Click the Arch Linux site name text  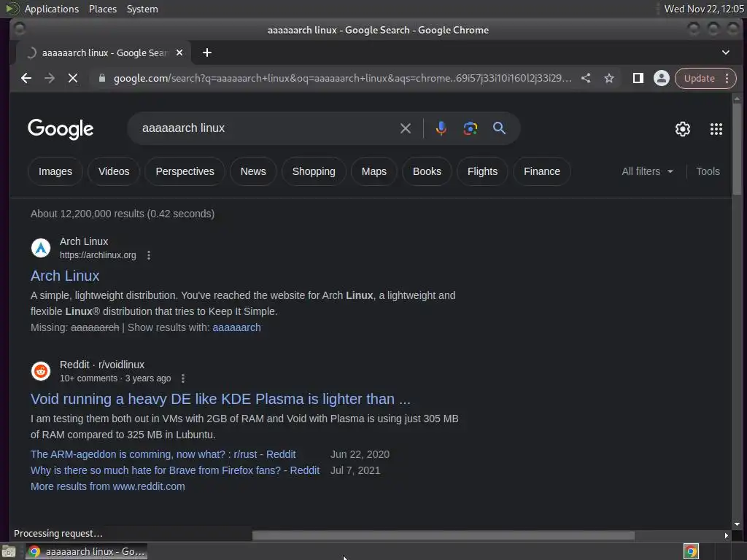click(84, 241)
